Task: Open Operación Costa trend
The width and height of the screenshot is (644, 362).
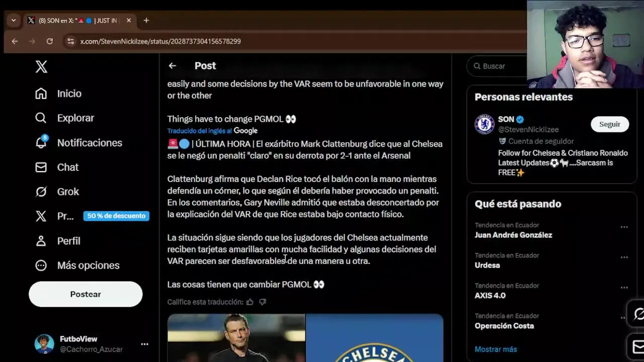Action: pos(504,326)
